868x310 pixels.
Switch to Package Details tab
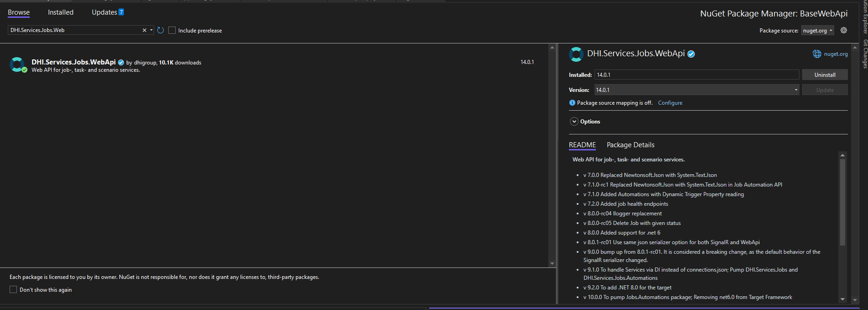[630, 145]
